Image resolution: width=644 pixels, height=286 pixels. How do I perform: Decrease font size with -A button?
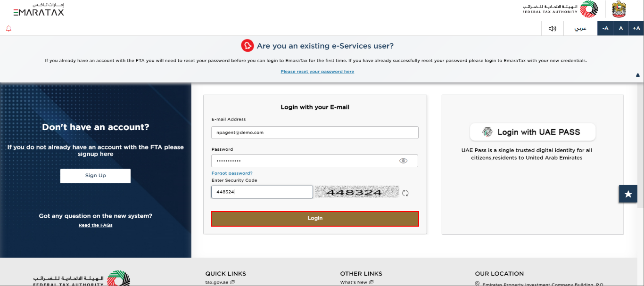click(x=605, y=28)
